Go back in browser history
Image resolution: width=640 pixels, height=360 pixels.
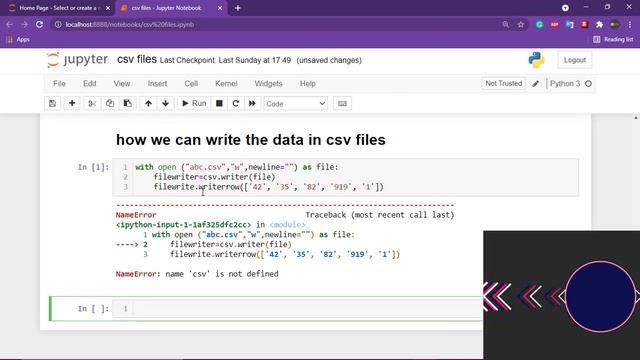coord(9,24)
